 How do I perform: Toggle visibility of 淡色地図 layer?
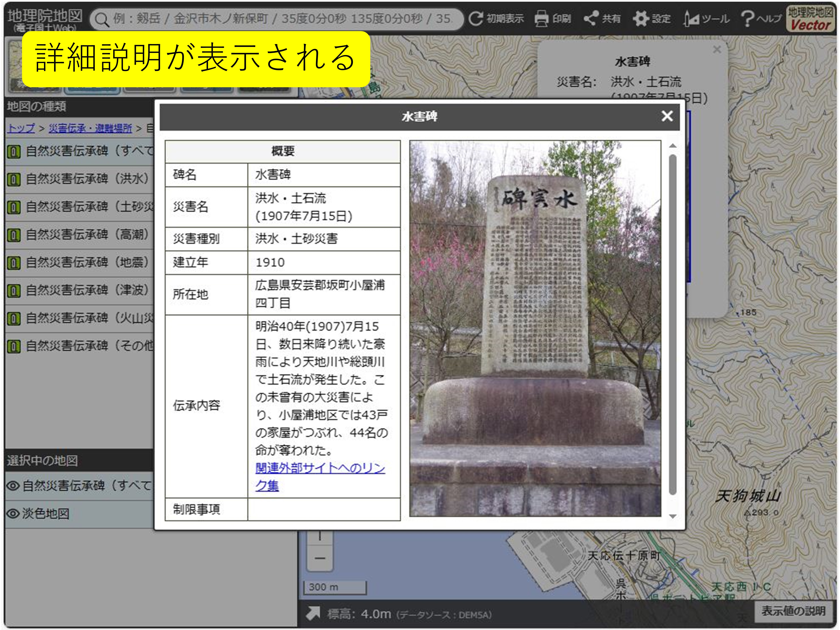click(x=13, y=514)
